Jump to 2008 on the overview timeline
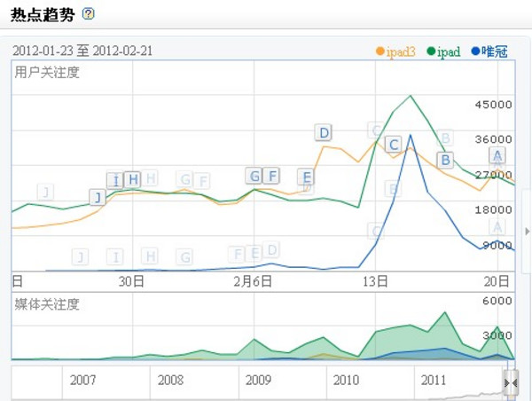532x401 pixels. point(170,380)
